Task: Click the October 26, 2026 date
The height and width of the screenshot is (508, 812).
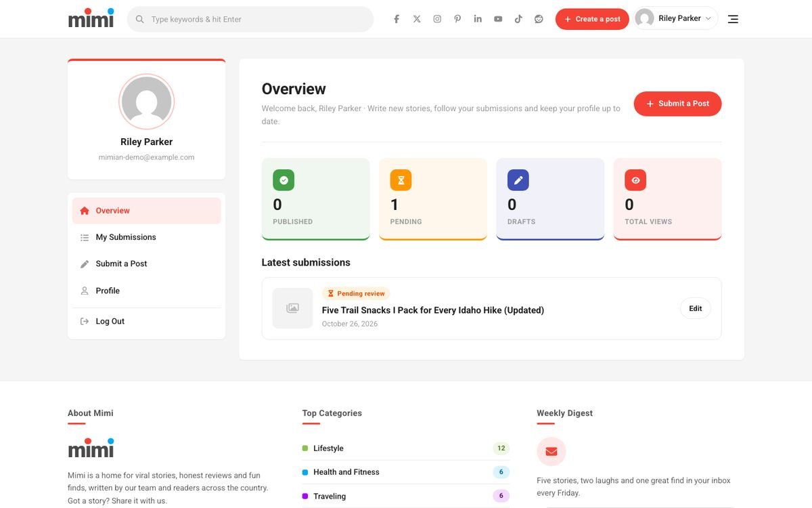Action: [350, 324]
